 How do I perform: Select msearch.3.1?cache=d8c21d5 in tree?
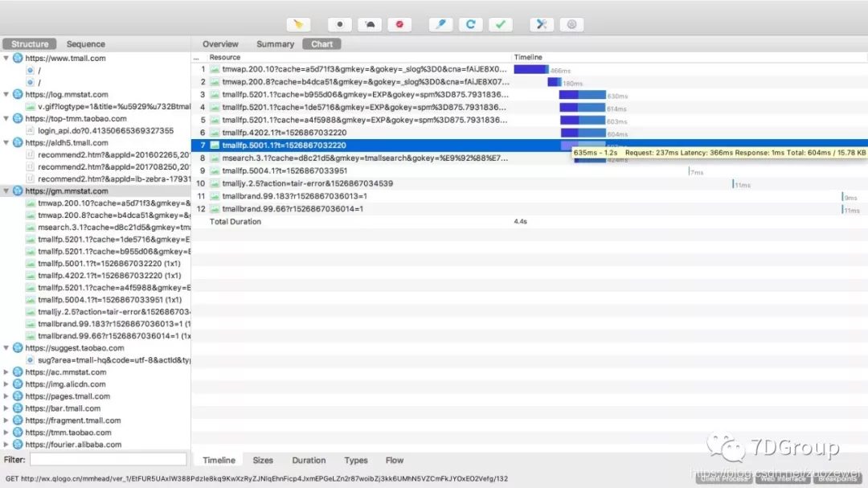pos(114,228)
